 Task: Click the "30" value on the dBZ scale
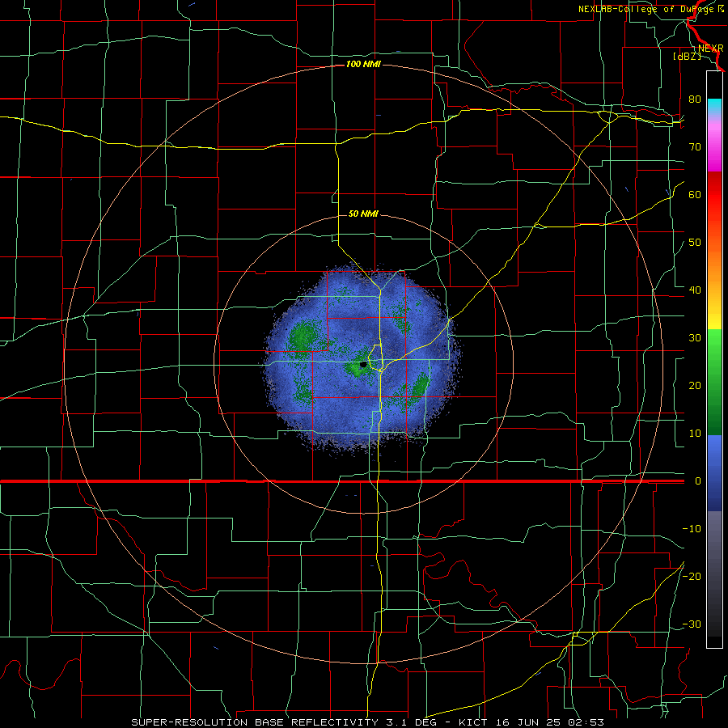(x=695, y=337)
